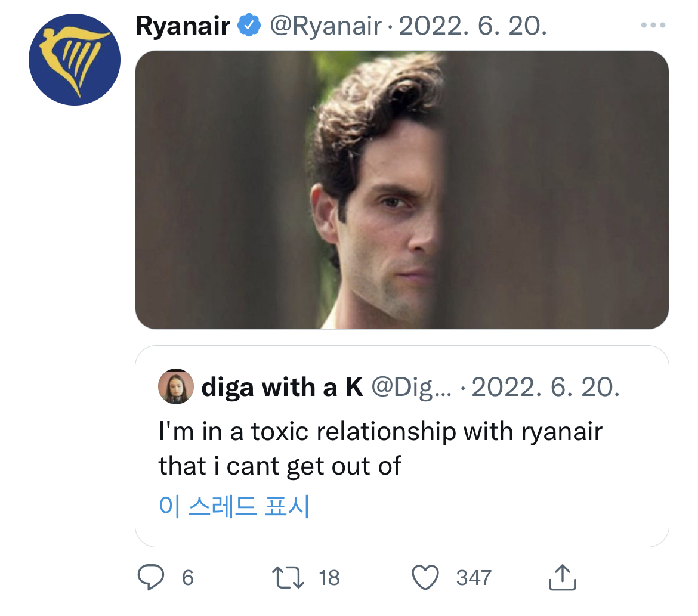Screen dimensions: 698x616
Task: Open the tweet date 2022. 6. 20. at top
Action: coord(472,26)
